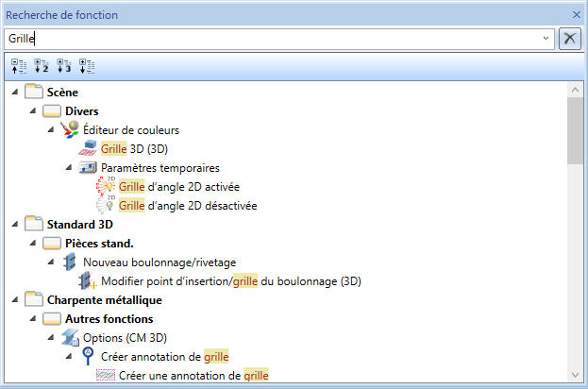Collapse the Divers subfolder
Screen dimensions: 588x389
click(33, 110)
